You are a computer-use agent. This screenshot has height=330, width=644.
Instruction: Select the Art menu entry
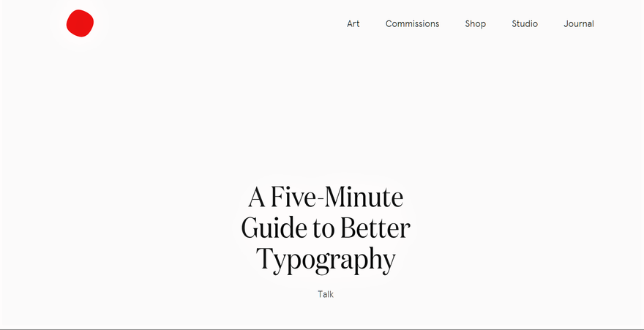[x=353, y=24]
